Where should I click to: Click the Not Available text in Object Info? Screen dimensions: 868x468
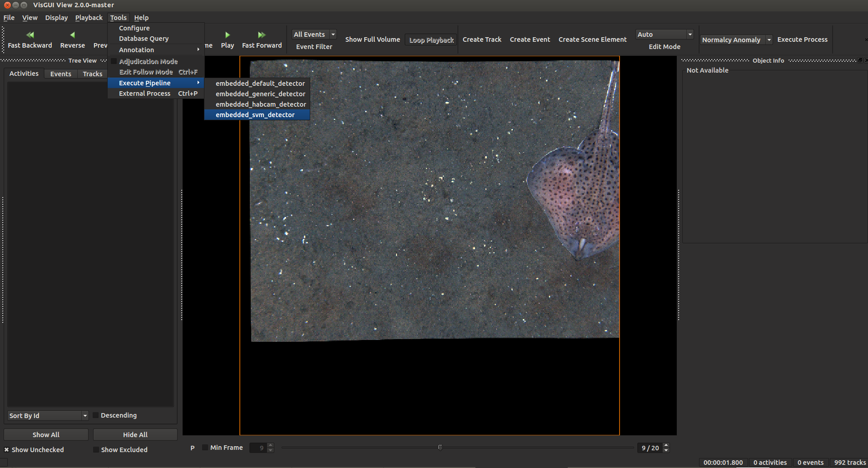[x=707, y=70]
